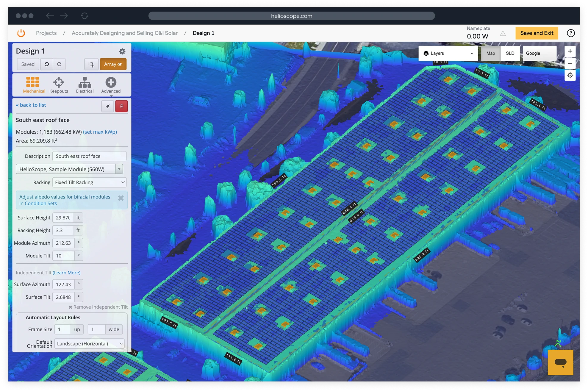Switch to Map view
The height and width of the screenshot is (391, 588).
tap(490, 53)
